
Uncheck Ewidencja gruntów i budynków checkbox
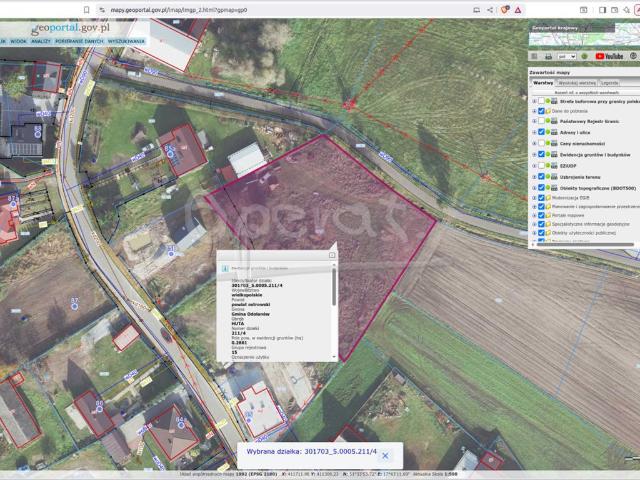(541, 154)
